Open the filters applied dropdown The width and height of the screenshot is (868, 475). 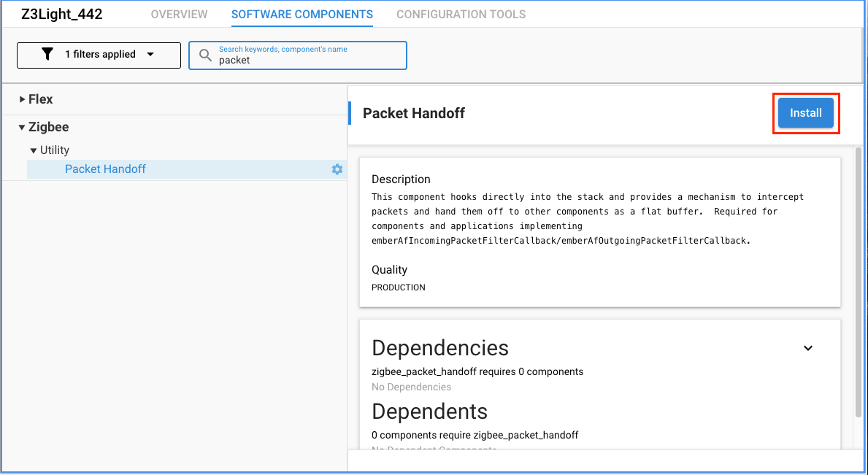99,55
